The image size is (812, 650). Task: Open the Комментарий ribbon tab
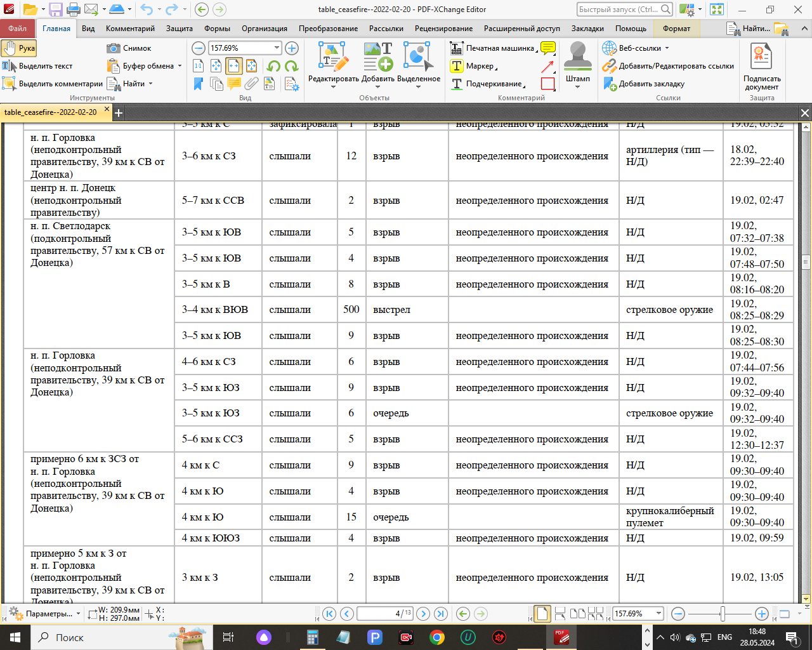130,29
